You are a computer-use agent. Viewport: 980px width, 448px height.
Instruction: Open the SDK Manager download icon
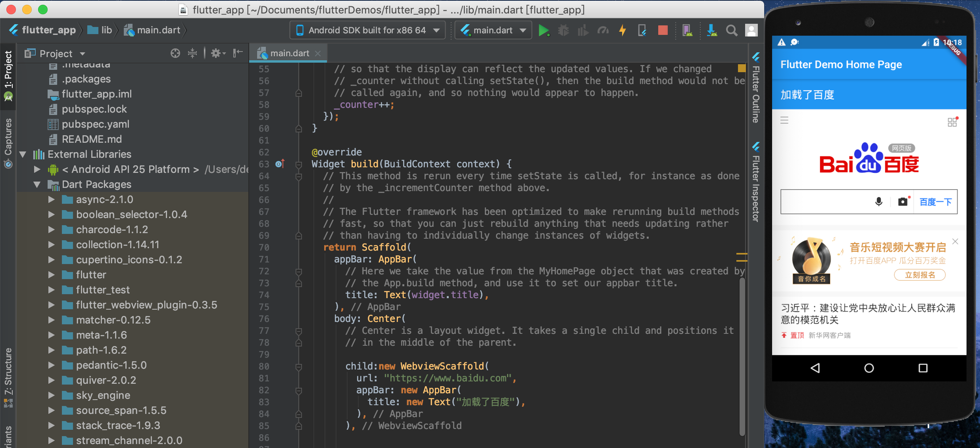point(712,31)
